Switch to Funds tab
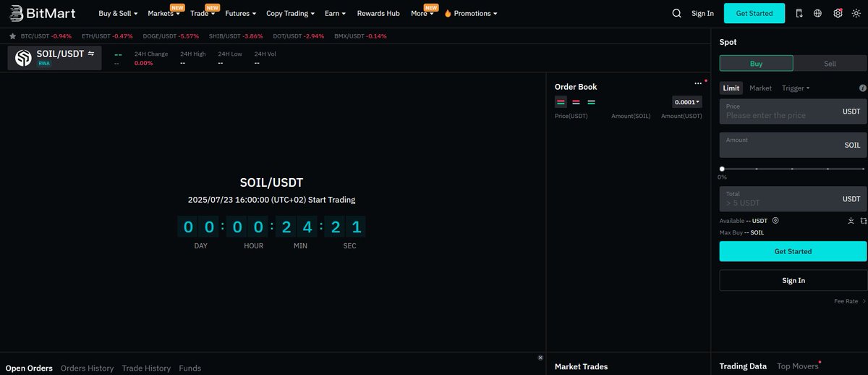Image resolution: width=868 pixels, height=375 pixels. pyautogui.click(x=190, y=368)
